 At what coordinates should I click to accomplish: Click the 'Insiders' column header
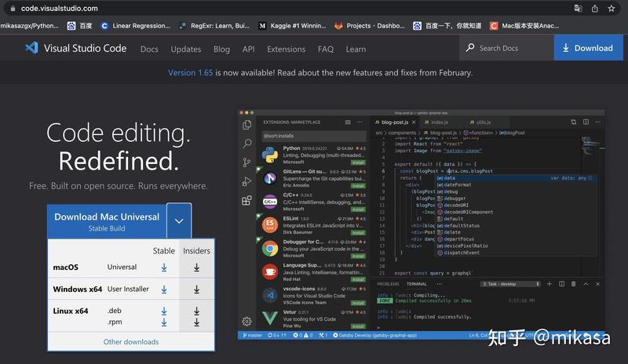[196, 251]
